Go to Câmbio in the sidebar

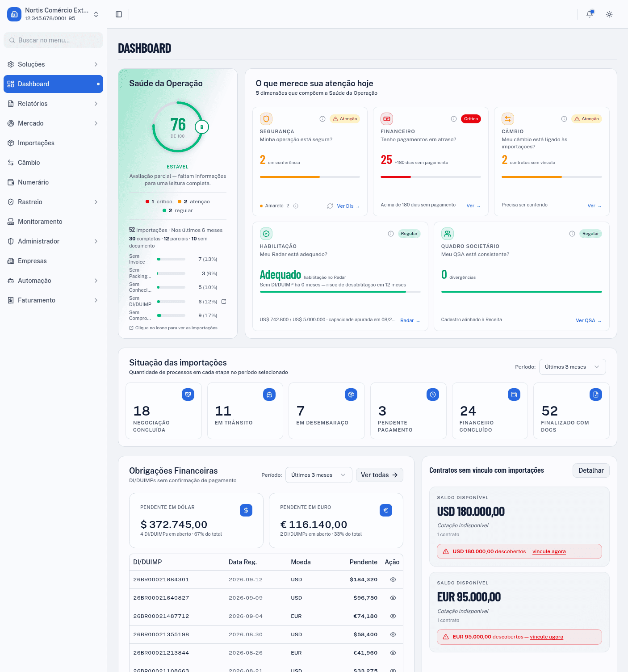point(53,163)
